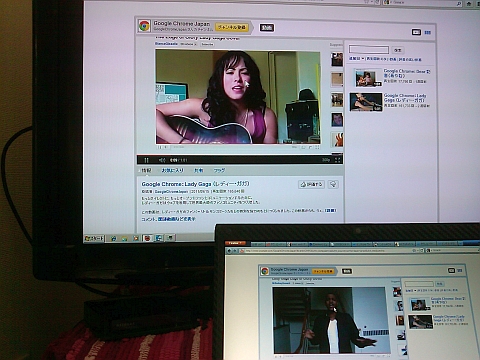The image size is (480, 360).
Task: Open the Windows Start button on the monitor taskbar
Action: [95, 238]
